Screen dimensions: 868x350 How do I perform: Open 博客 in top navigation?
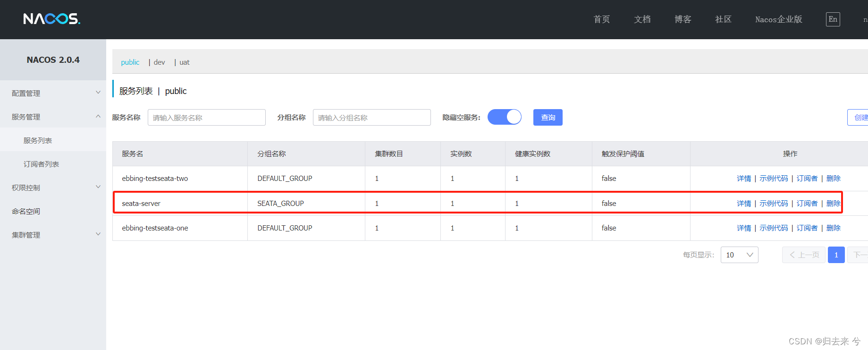point(683,19)
